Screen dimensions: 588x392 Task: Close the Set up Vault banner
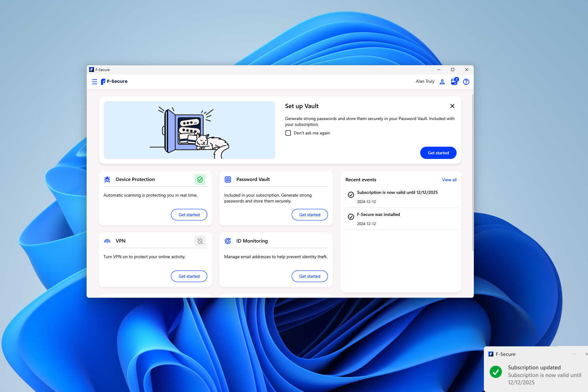coord(452,106)
